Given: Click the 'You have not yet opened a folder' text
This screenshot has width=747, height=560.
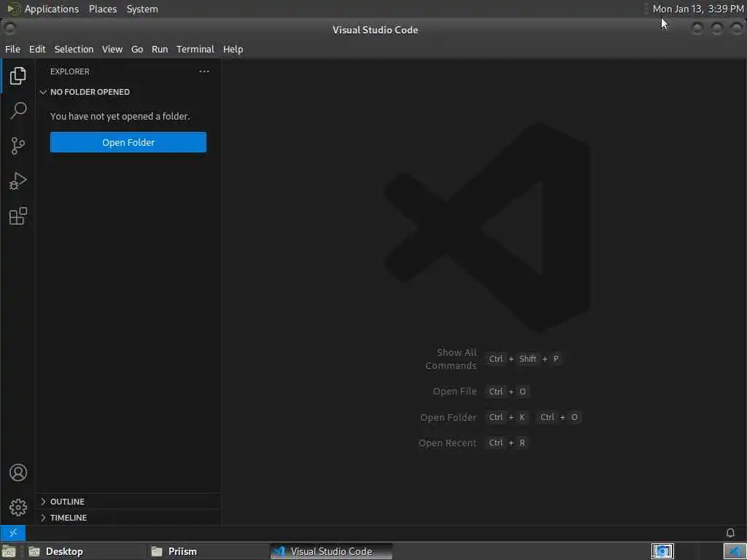Looking at the screenshot, I should 120,116.
